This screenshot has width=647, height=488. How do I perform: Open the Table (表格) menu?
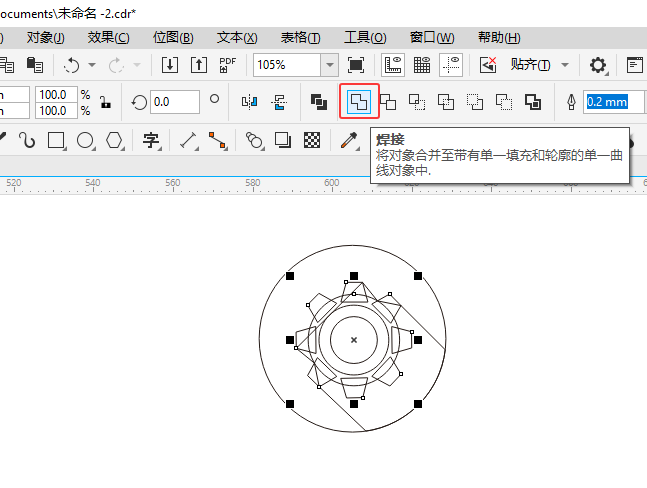300,38
